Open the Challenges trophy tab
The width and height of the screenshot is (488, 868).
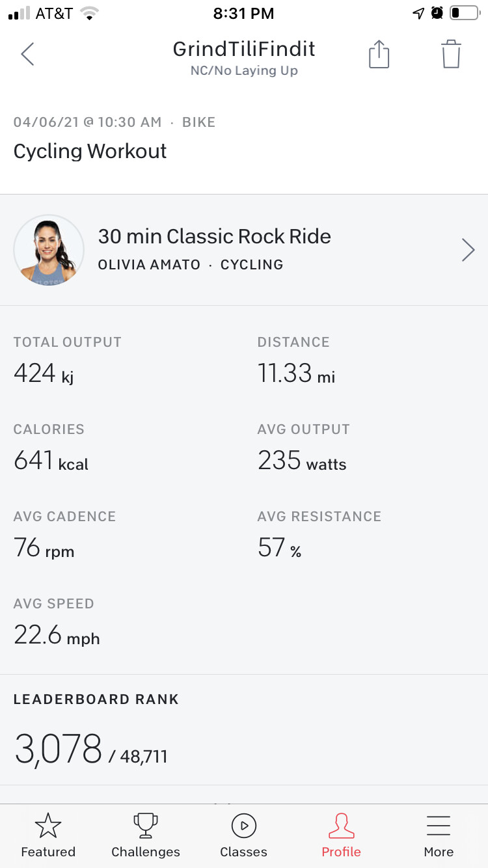pos(146,836)
